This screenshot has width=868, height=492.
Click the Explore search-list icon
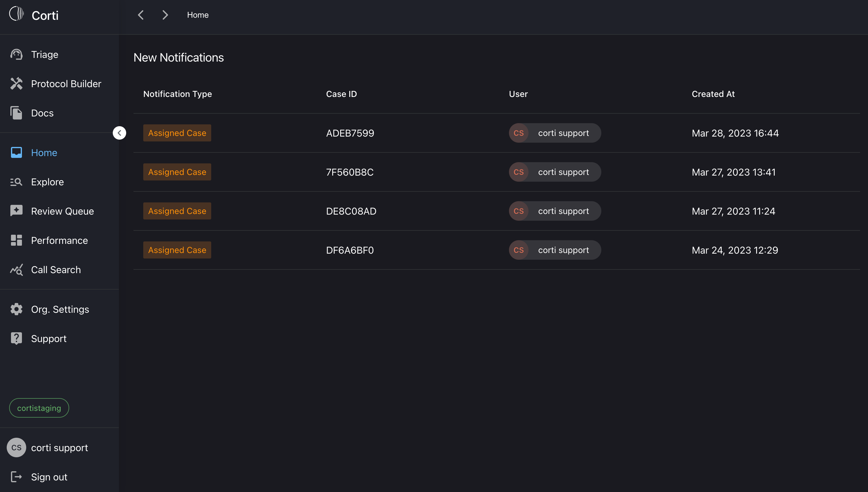click(16, 182)
